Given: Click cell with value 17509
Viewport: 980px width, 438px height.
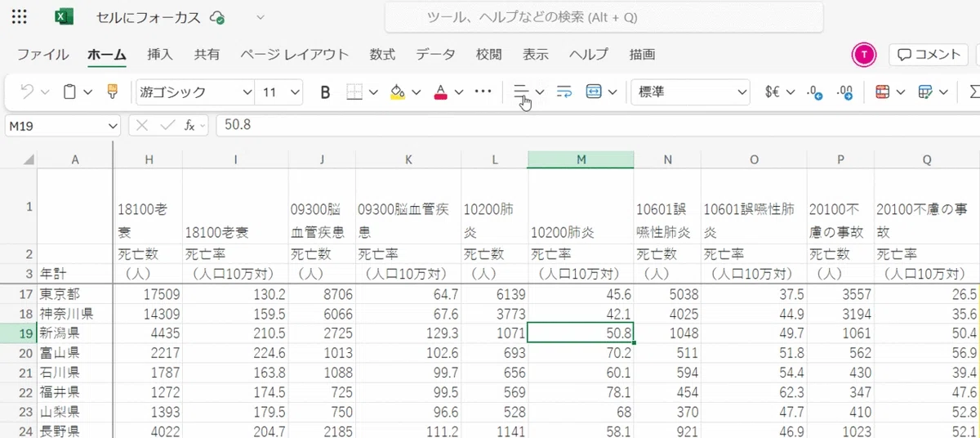Looking at the screenshot, I should pyautogui.click(x=149, y=293).
